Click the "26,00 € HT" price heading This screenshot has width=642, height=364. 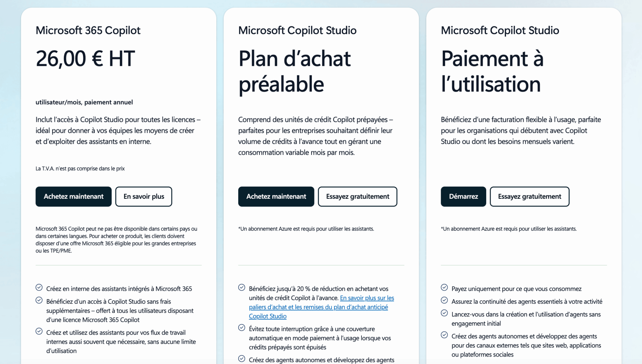click(x=85, y=59)
